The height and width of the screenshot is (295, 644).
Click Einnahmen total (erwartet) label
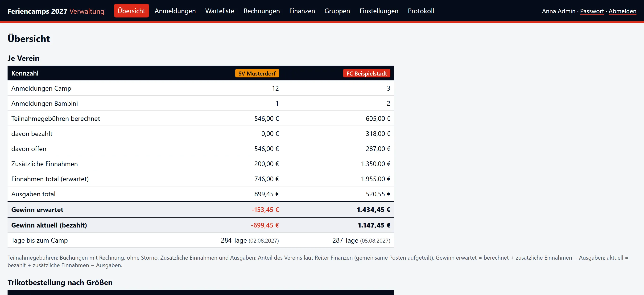[50, 179]
